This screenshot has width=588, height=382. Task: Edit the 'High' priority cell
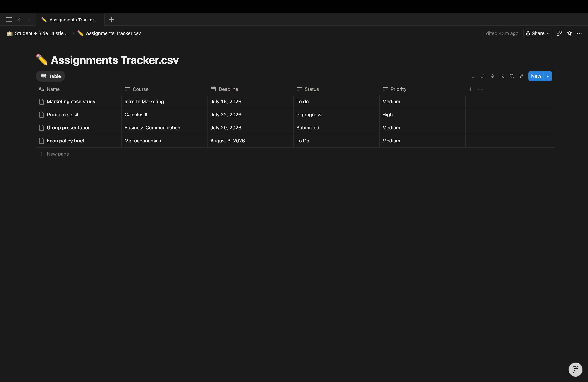[422, 115]
